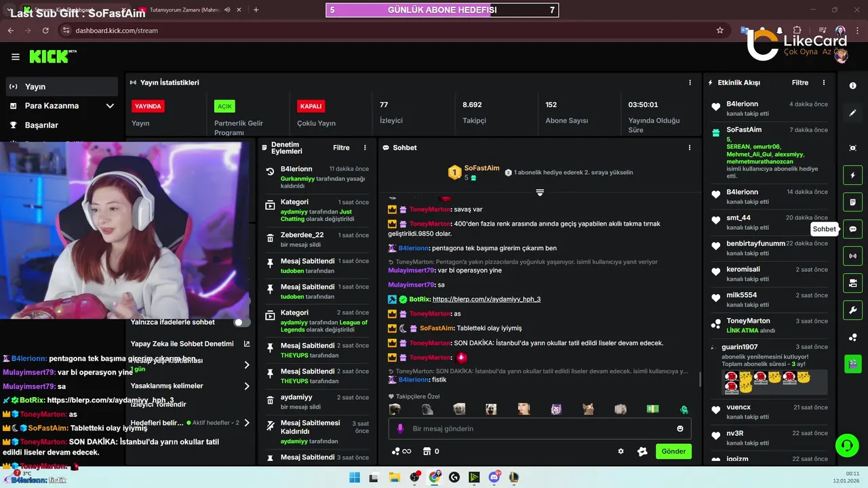Click guarin1907 subscription renewal entry

tap(769, 369)
